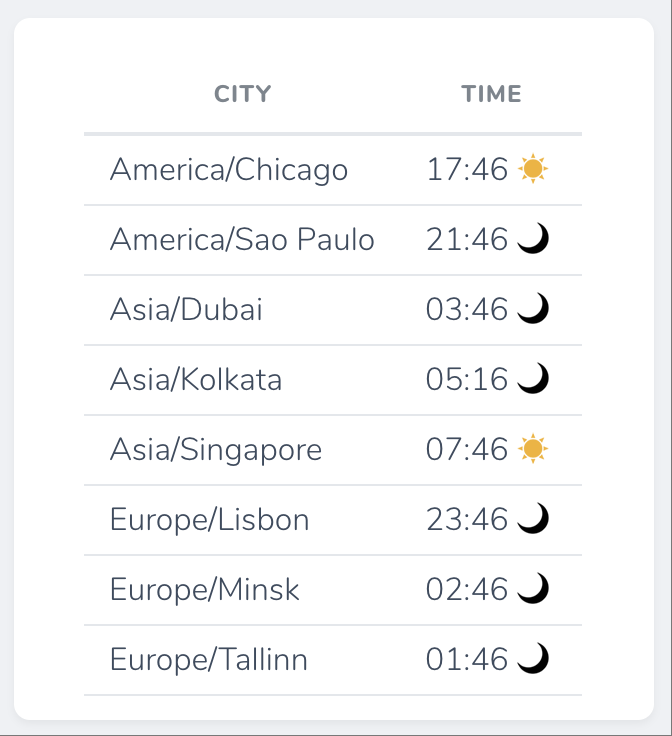The width and height of the screenshot is (672, 736).
Task: Click the TIME column header
Action: click(x=491, y=94)
